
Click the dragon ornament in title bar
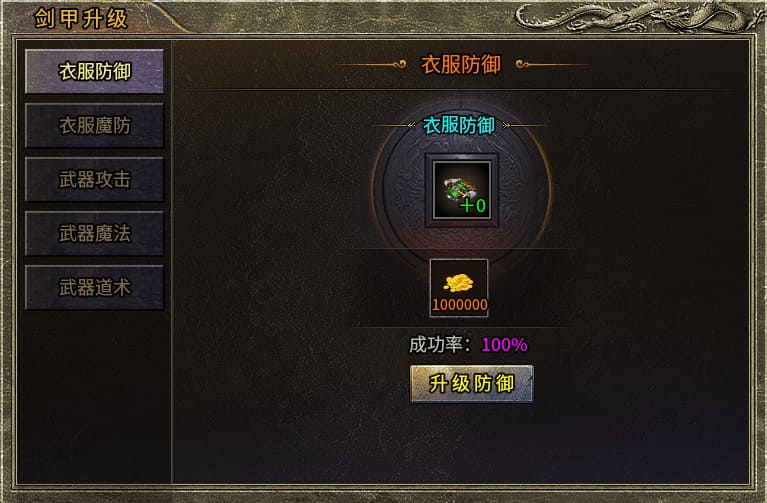(x=638, y=16)
